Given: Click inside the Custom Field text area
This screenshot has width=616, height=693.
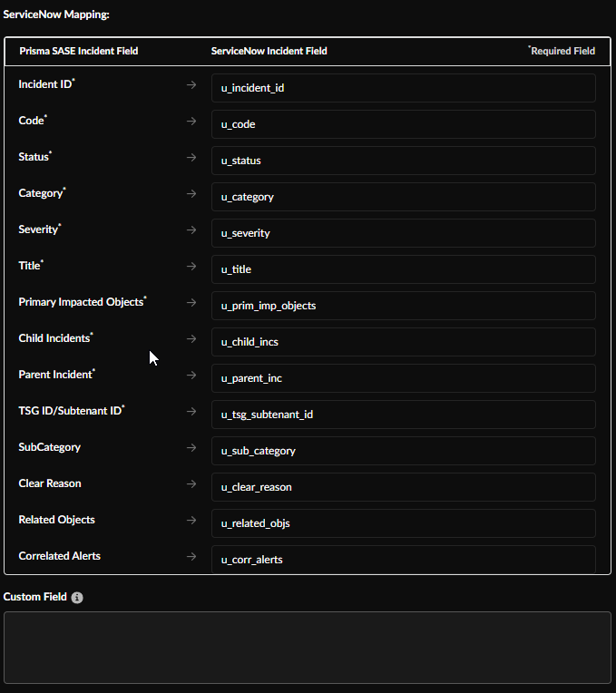Looking at the screenshot, I should coord(307,647).
